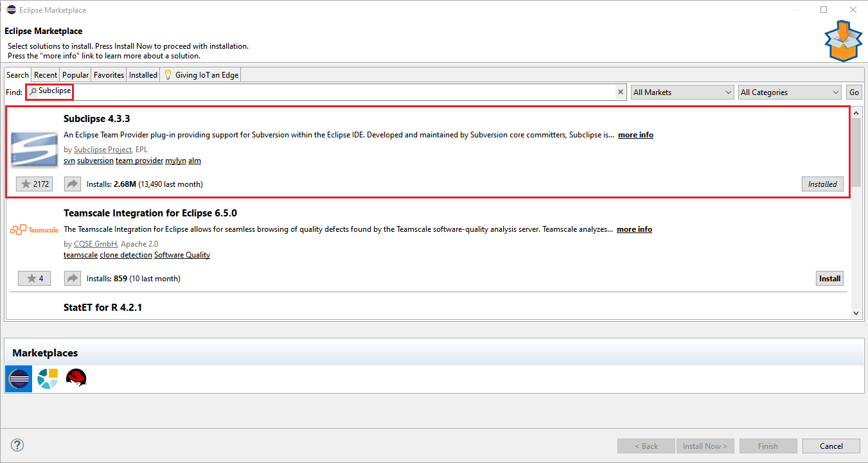Image resolution: width=868 pixels, height=463 pixels.
Task: Click the teamscale tag link
Action: click(81, 255)
